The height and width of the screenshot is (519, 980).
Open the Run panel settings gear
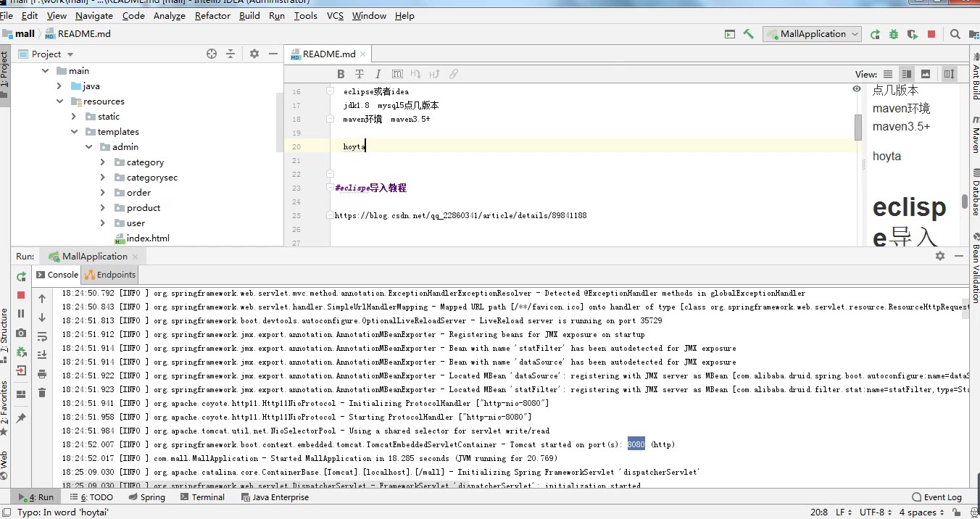click(940, 256)
